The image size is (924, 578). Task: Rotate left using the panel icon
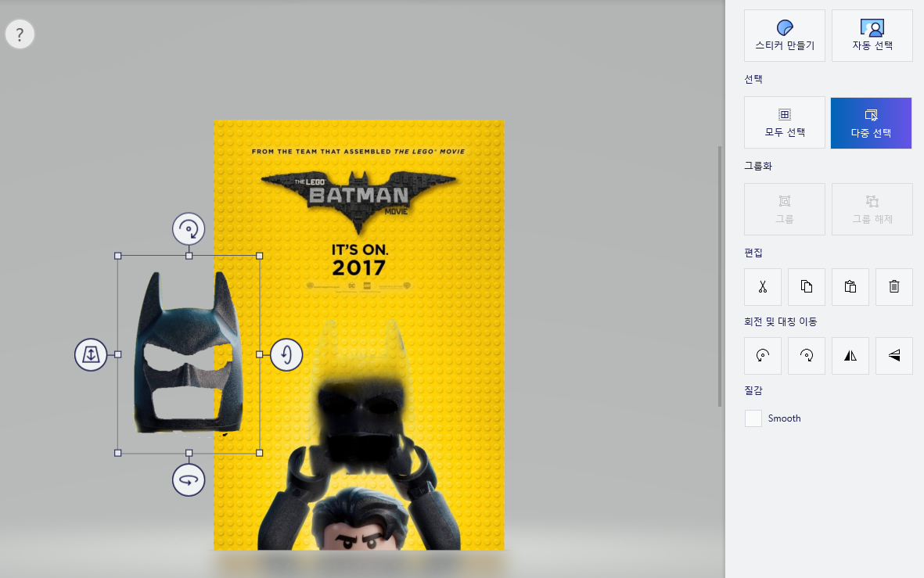click(763, 356)
